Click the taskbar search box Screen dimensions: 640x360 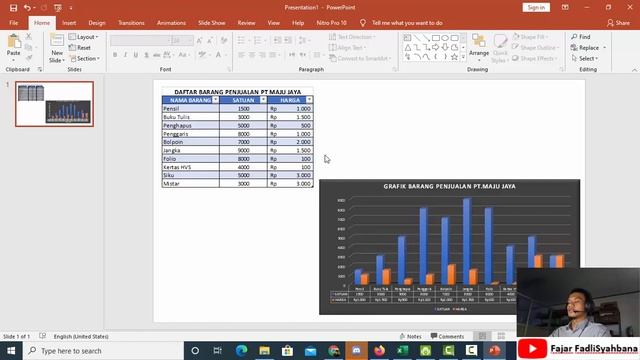point(103,351)
